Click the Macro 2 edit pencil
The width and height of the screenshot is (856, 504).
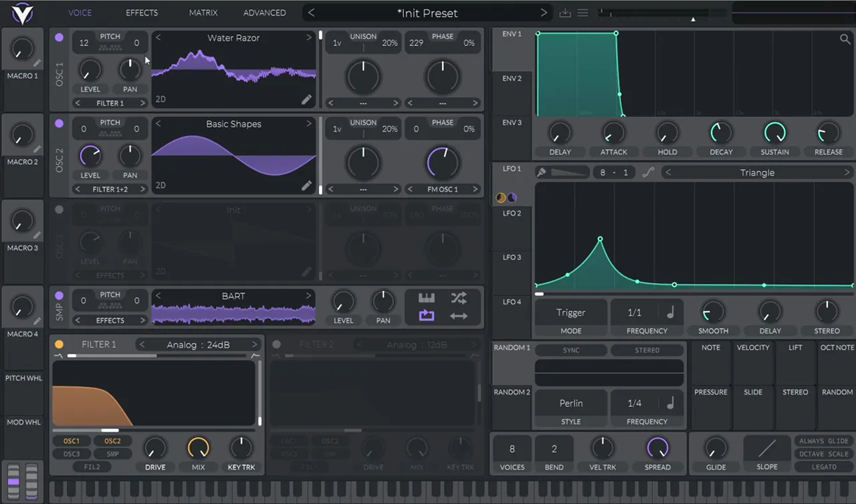coord(37,149)
